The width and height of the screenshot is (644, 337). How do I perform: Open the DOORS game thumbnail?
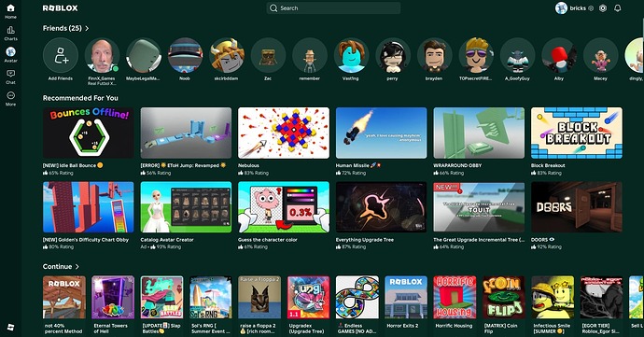577,207
